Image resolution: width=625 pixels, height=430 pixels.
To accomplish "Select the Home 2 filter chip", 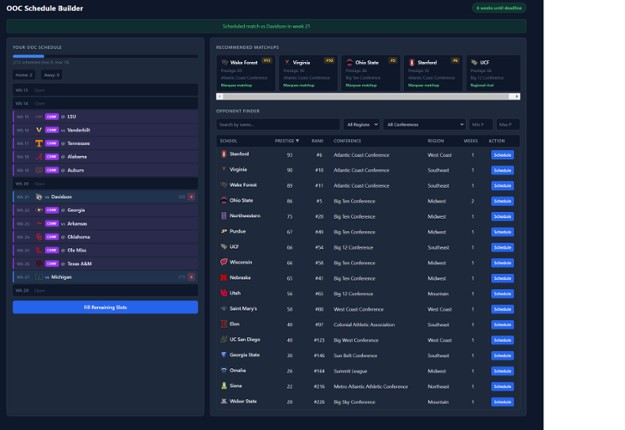I will (24, 75).
